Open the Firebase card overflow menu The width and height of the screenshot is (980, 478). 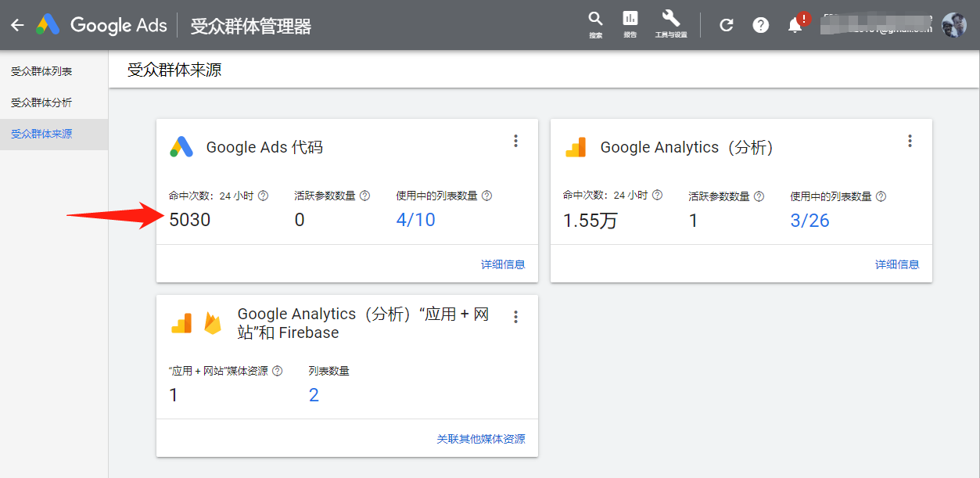click(516, 316)
